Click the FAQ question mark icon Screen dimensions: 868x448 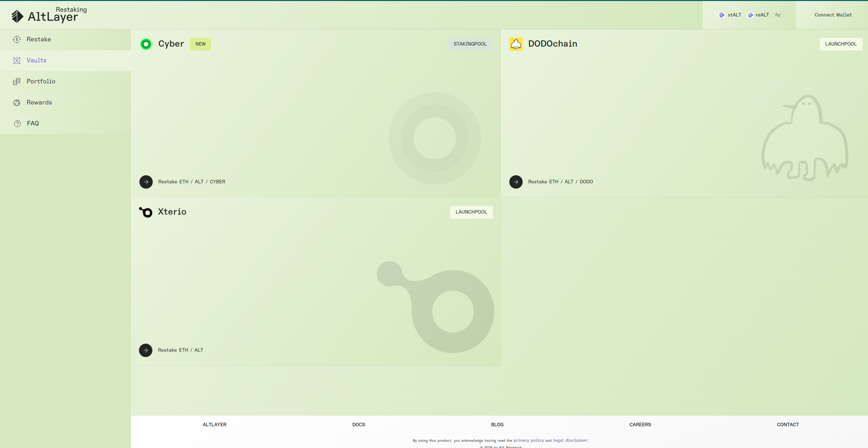coord(17,124)
